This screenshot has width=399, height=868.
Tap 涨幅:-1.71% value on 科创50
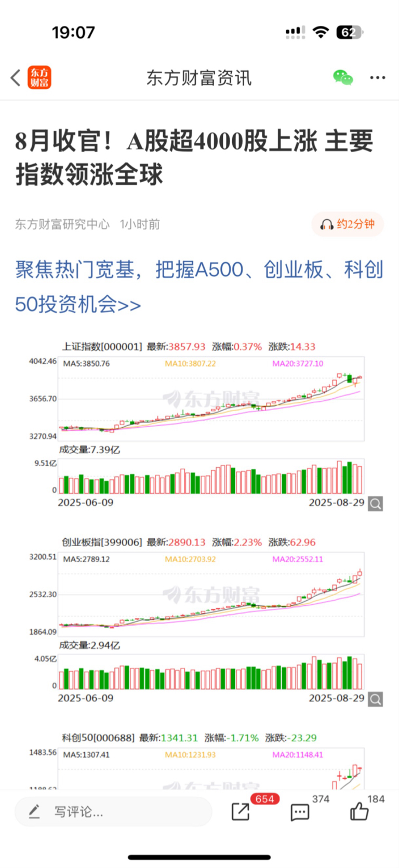(x=231, y=738)
